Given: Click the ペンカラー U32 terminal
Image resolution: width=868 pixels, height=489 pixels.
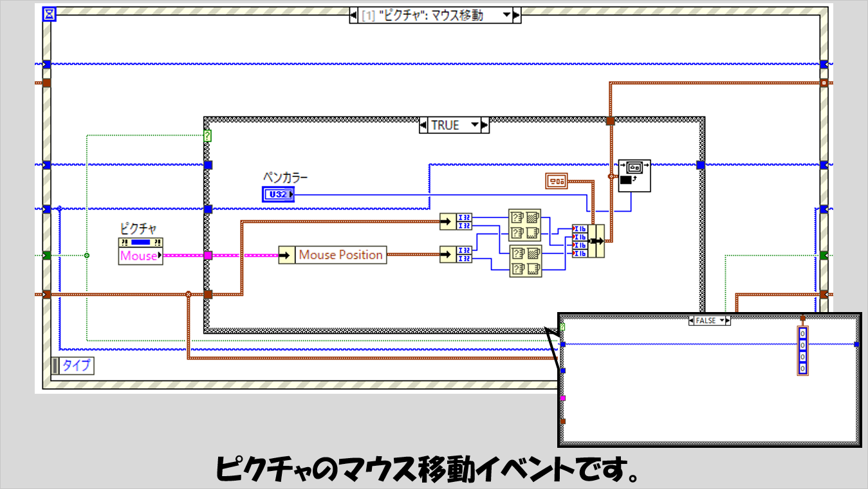Looking at the screenshot, I should point(278,194).
